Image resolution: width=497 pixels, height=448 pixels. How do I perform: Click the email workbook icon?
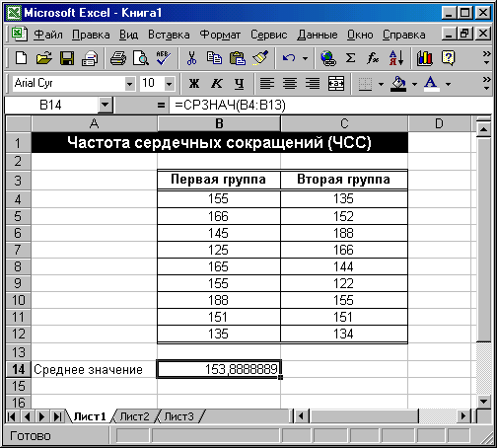(90, 58)
